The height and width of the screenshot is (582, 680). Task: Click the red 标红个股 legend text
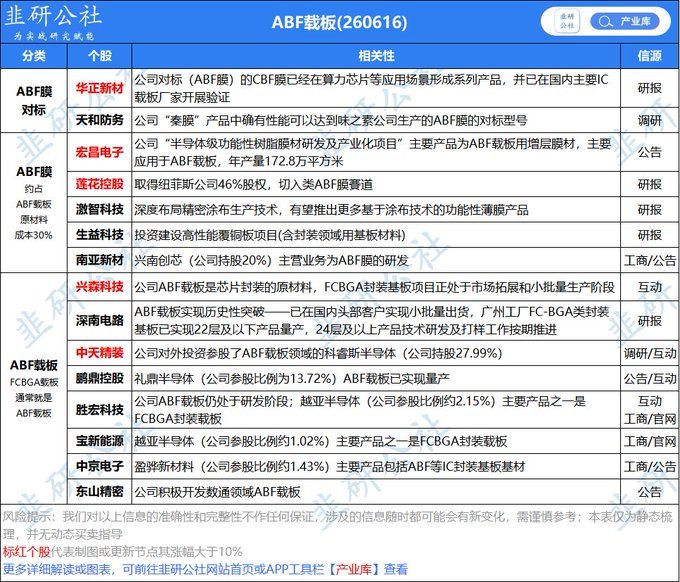coord(26,552)
